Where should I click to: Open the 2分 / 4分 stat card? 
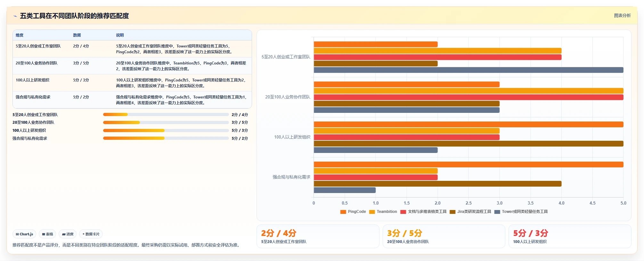point(318,236)
